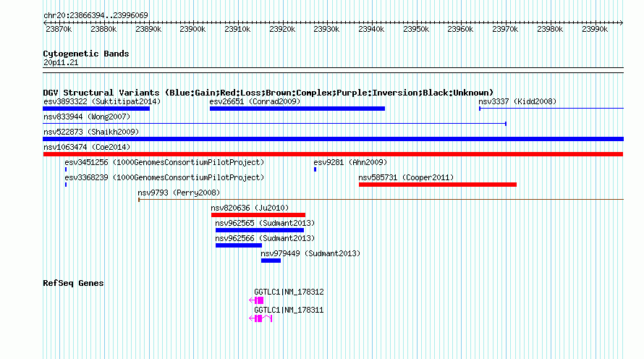Open the nsv833944 (Wong2007) variant label
644x359 pixels.
pos(87,117)
